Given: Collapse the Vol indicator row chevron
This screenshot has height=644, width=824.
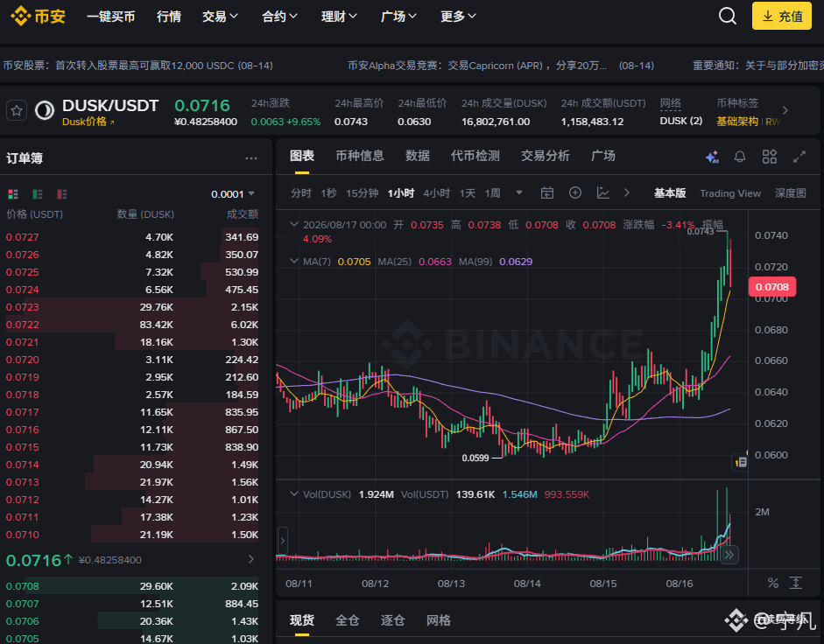Looking at the screenshot, I should (293, 493).
